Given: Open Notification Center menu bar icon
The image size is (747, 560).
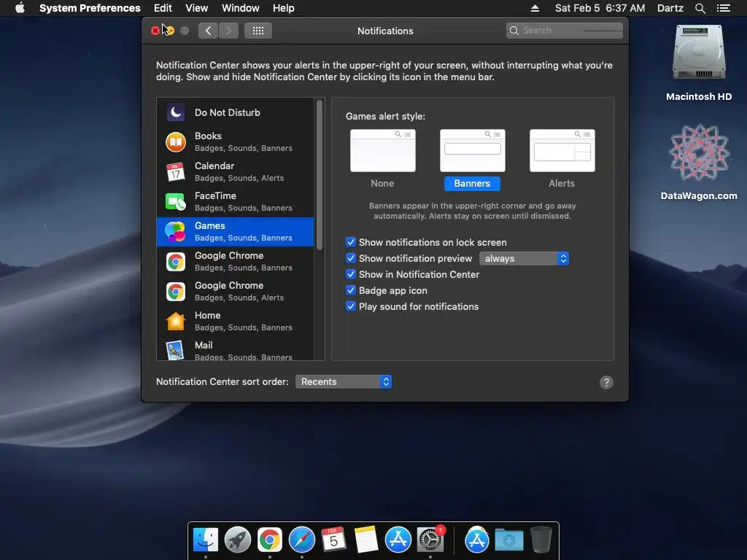Looking at the screenshot, I should [x=723, y=8].
